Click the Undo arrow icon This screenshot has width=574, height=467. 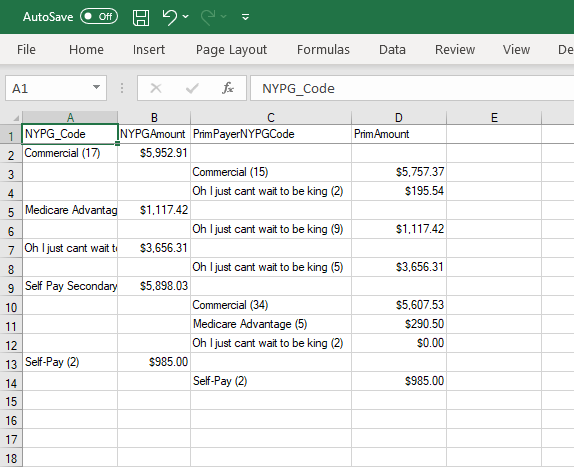pyautogui.click(x=169, y=17)
